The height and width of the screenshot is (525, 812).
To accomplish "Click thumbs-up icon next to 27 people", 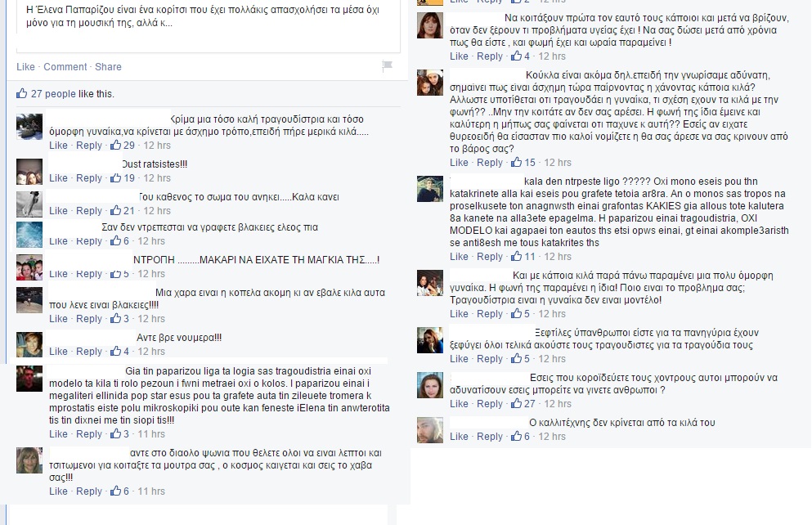I will [x=22, y=93].
